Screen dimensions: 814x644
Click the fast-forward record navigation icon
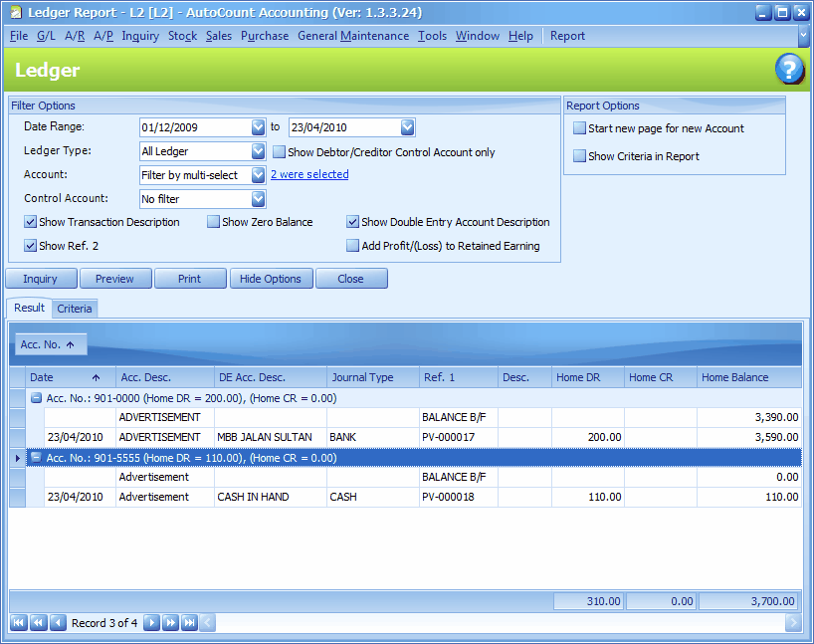point(170,622)
